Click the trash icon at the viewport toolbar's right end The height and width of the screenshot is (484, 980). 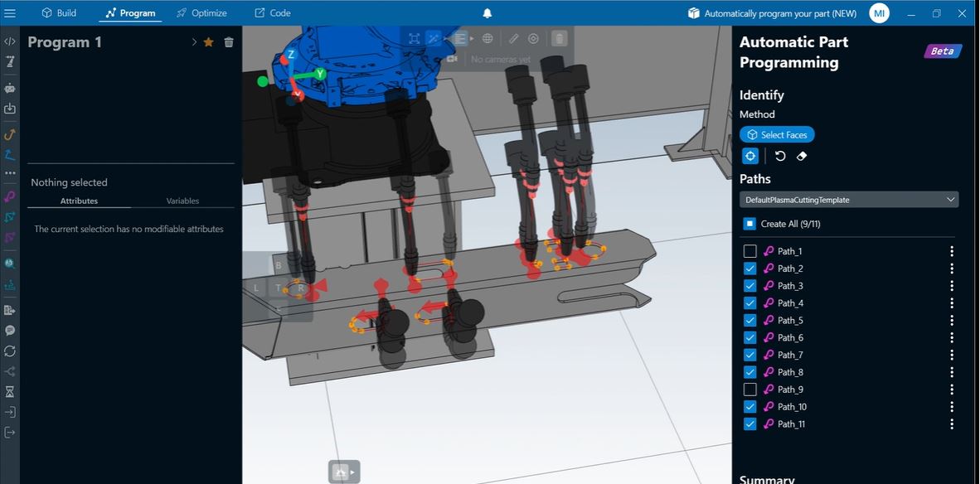click(558, 38)
